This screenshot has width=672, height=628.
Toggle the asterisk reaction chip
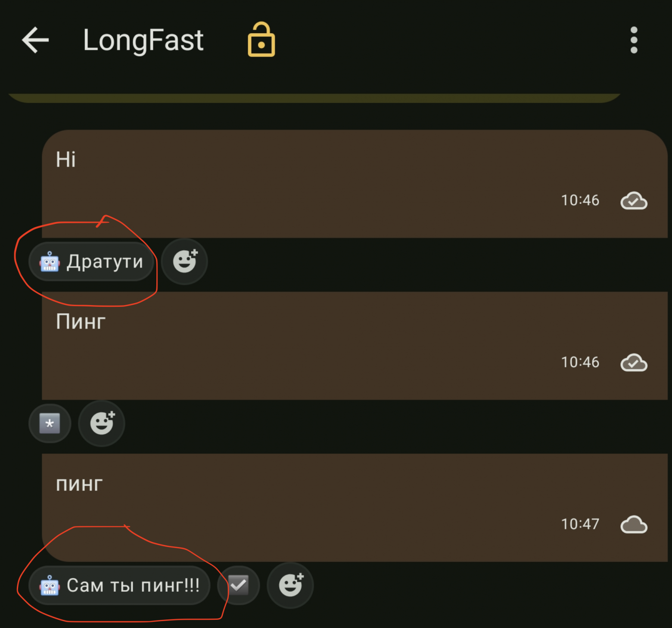(50, 424)
